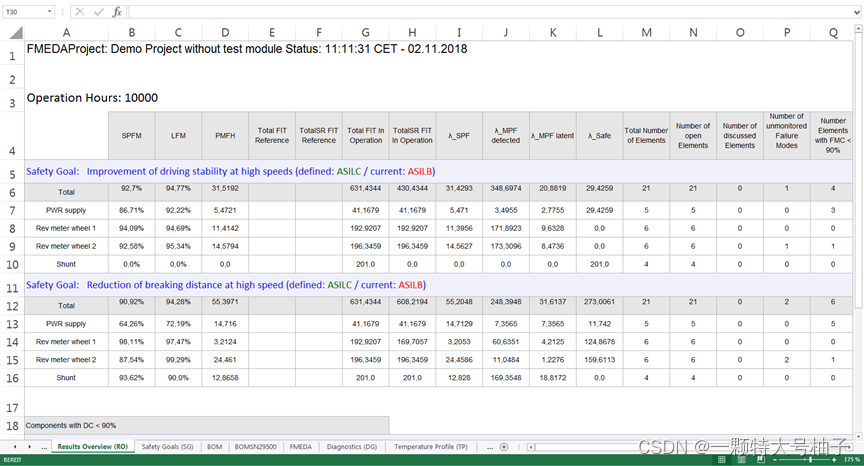Click 'Components with DC < 90%' cell
The image size is (864, 466).
[x=207, y=425]
